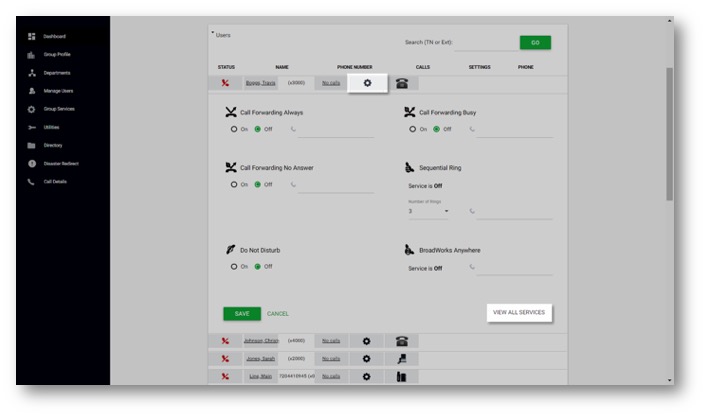
Task: Click the green GO button
Action: [x=535, y=43]
